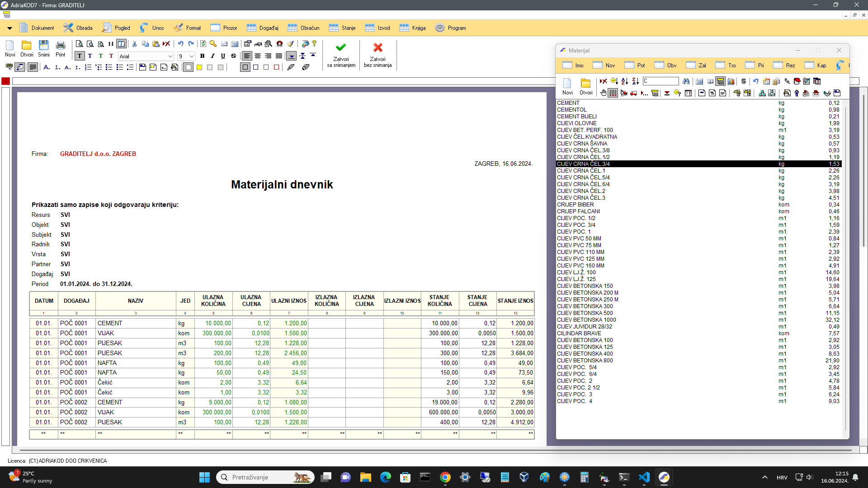Click the yellow question mark help icon

314,44
